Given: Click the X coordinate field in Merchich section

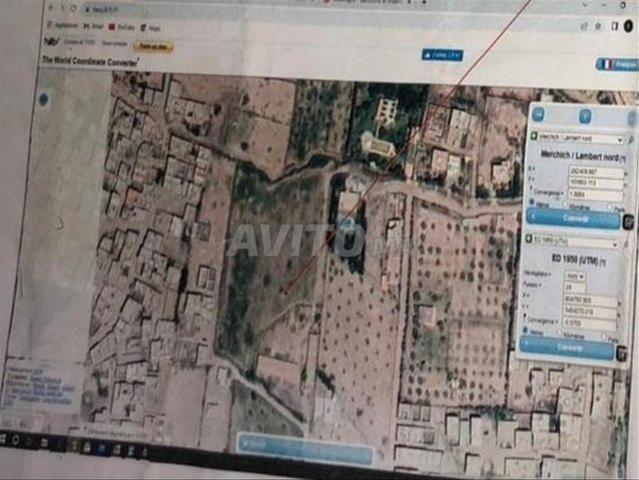Looking at the screenshot, I should 597,172.
